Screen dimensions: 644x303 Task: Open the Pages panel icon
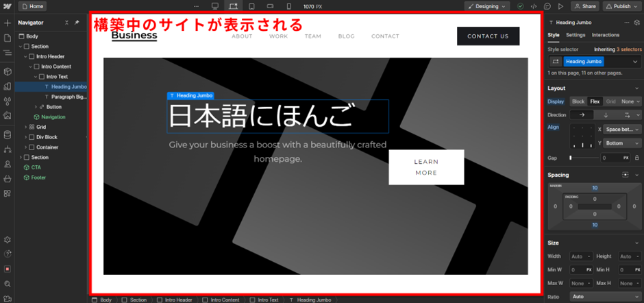[x=7, y=38]
